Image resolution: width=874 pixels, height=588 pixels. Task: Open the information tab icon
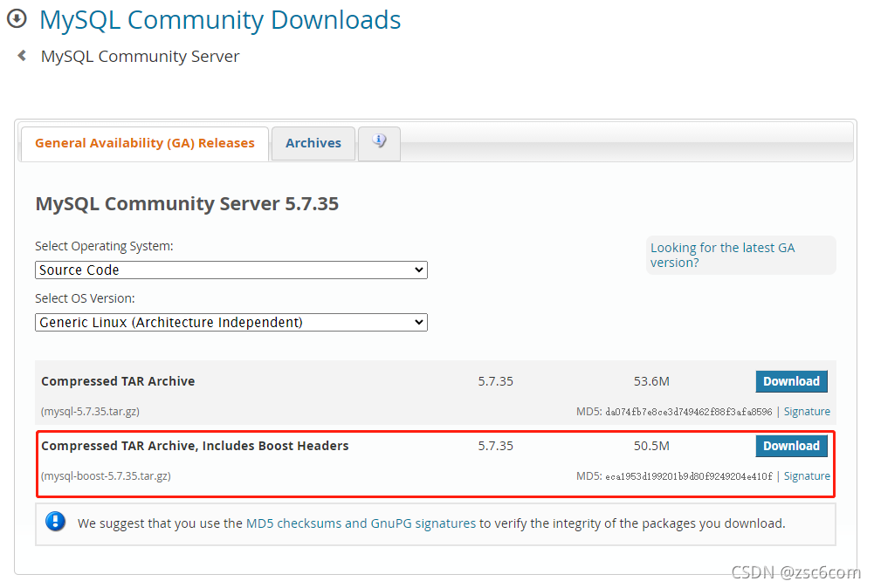point(379,141)
